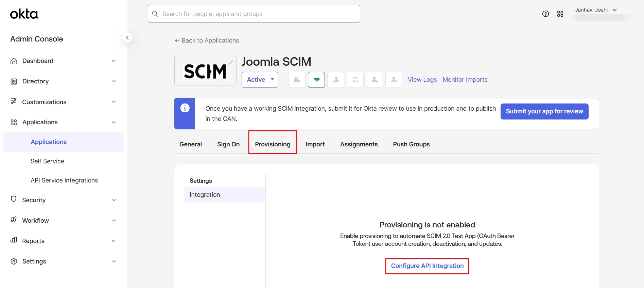Click the Provisioning is not enabled heading
644x288 pixels.
coord(427,225)
